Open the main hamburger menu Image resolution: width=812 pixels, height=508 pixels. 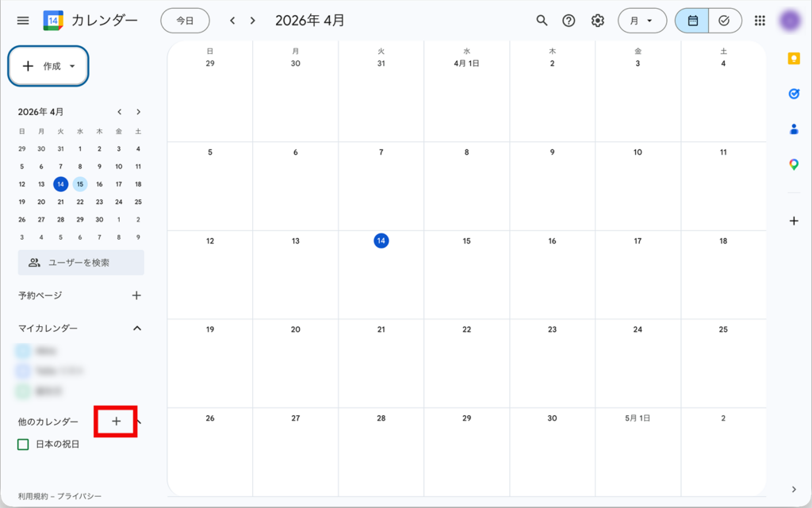coord(22,21)
